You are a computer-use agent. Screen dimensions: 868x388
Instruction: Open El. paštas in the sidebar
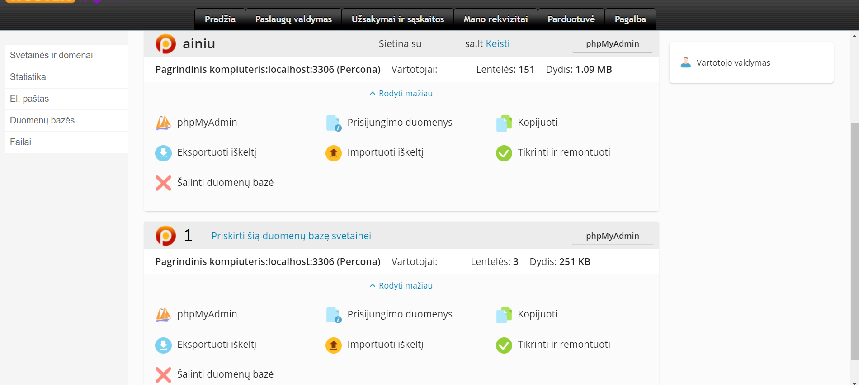(29, 99)
